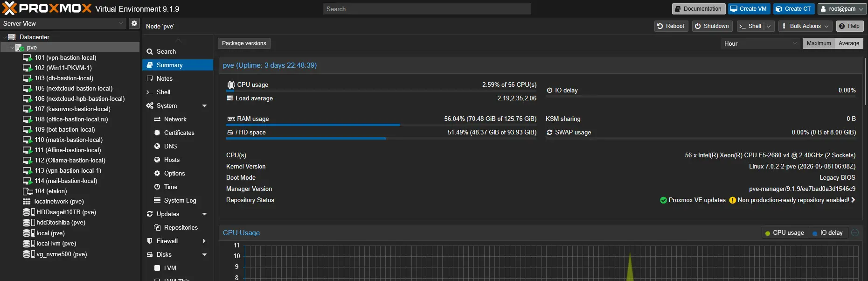Click the menu scroll-up arrow above Search
Viewport: 868px width, 281px height.
point(178,41)
